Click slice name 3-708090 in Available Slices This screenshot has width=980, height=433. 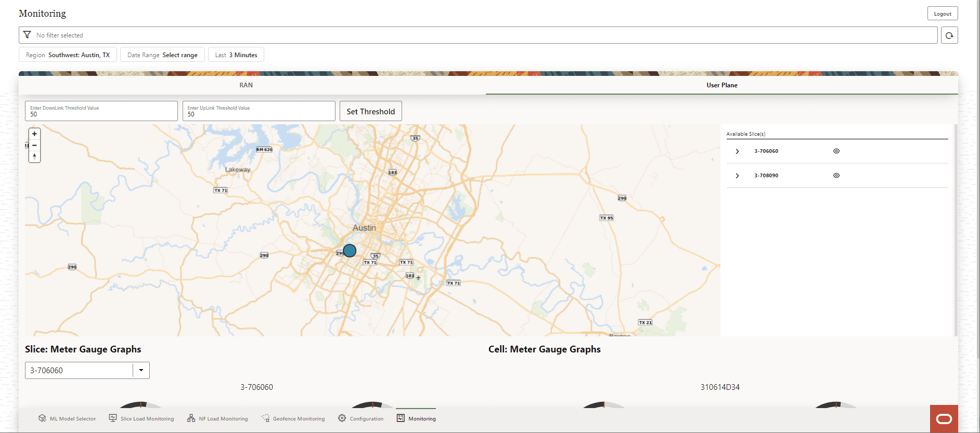766,176
